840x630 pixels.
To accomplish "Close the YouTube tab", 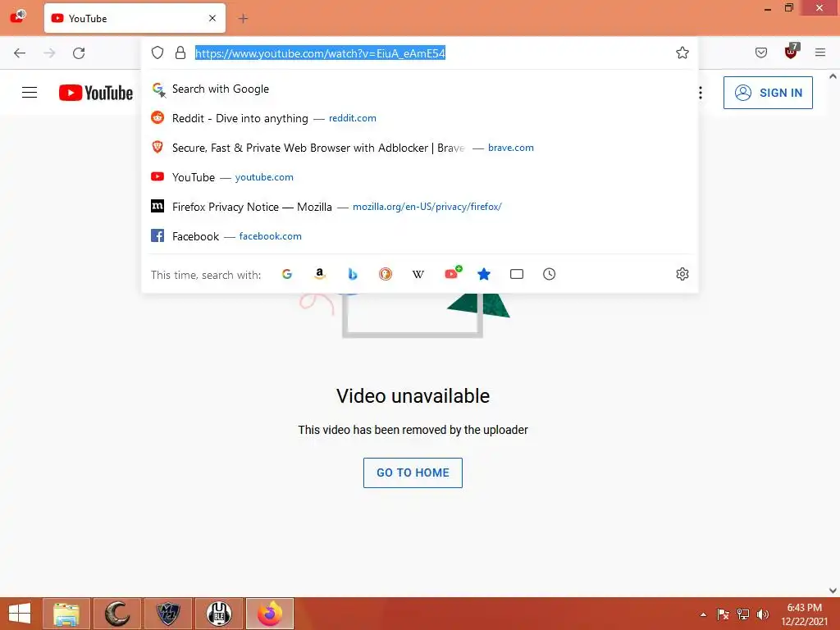I will 212,18.
